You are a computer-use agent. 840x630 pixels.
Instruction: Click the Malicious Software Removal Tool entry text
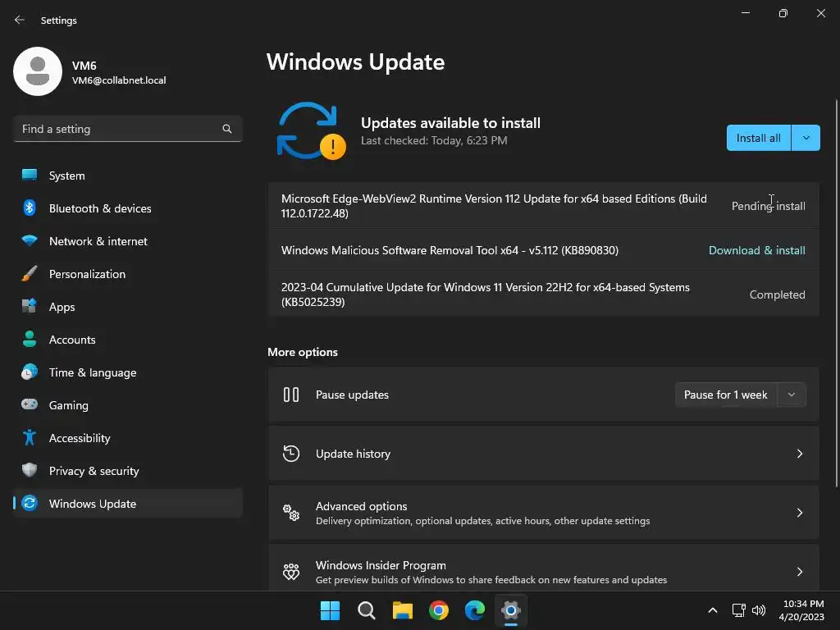tap(450, 250)
